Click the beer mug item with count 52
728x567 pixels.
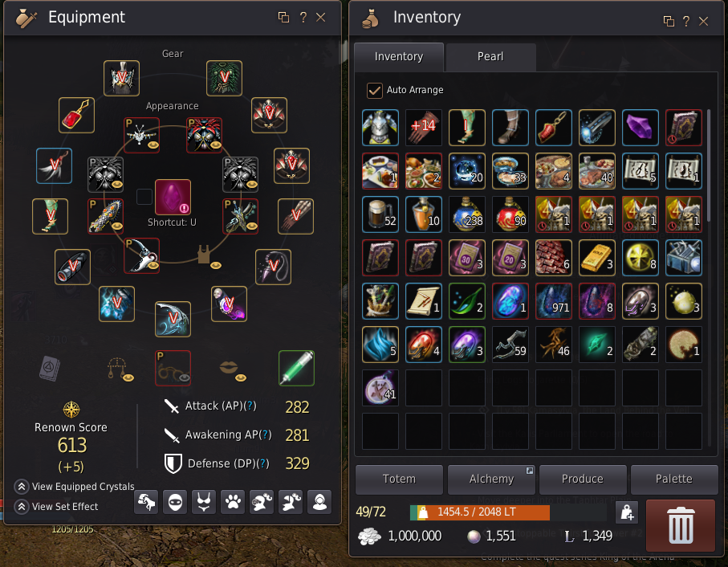tap(380, 214)
